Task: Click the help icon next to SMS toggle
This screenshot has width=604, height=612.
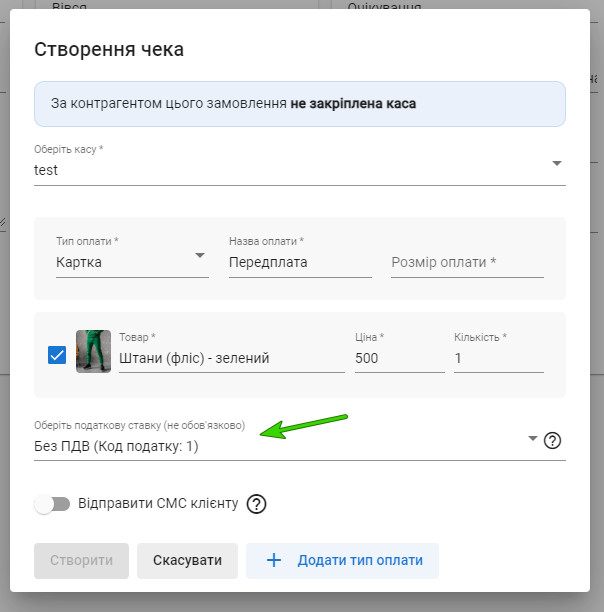Action: pyautogui.click(x=256, y=504)
